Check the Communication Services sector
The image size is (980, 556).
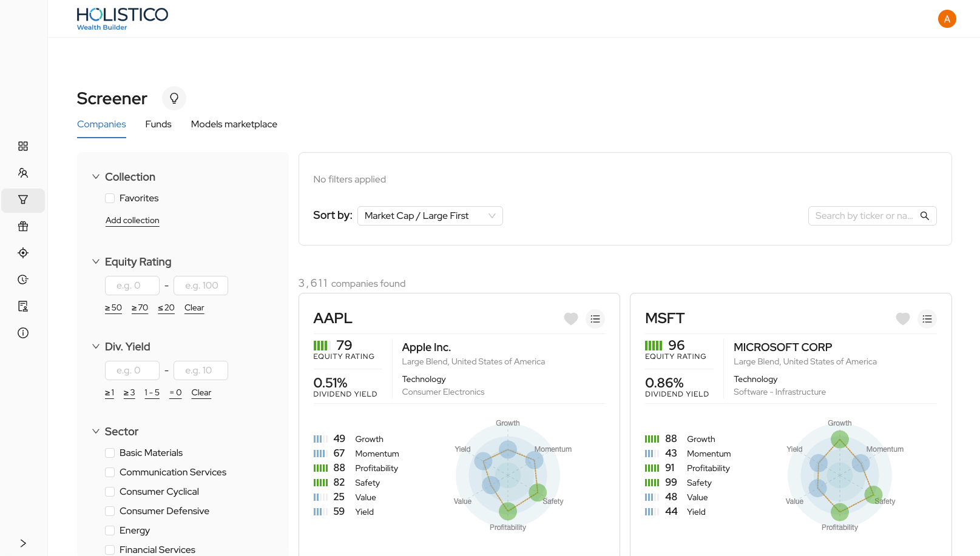tap(110, 472)
